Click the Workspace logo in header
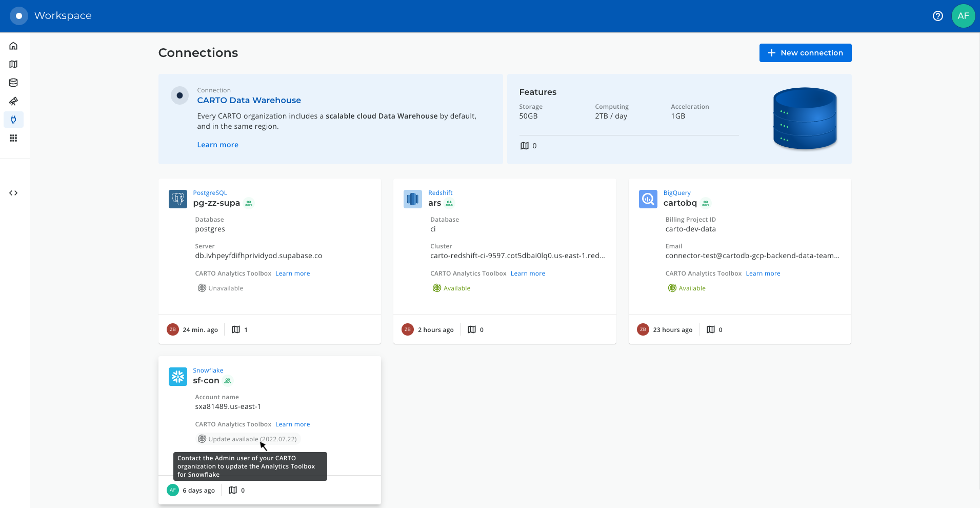The height and width of the screenshot is (508, 980). coord(19,16)
